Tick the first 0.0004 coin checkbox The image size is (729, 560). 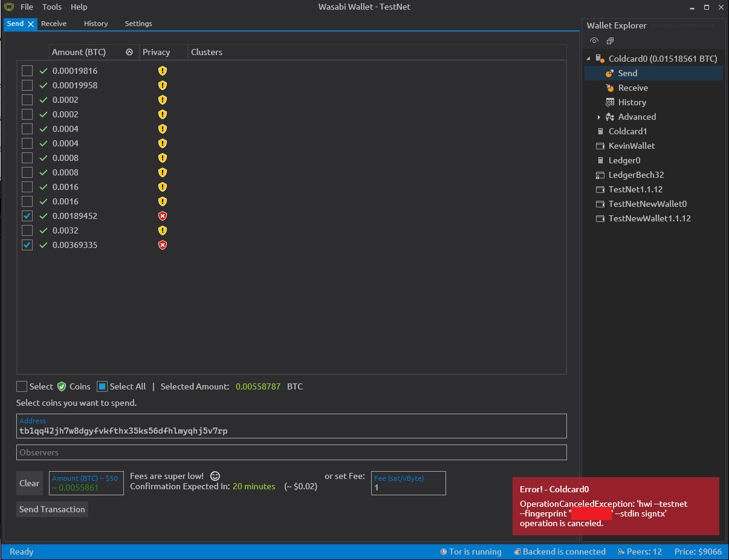pos(27,129)
